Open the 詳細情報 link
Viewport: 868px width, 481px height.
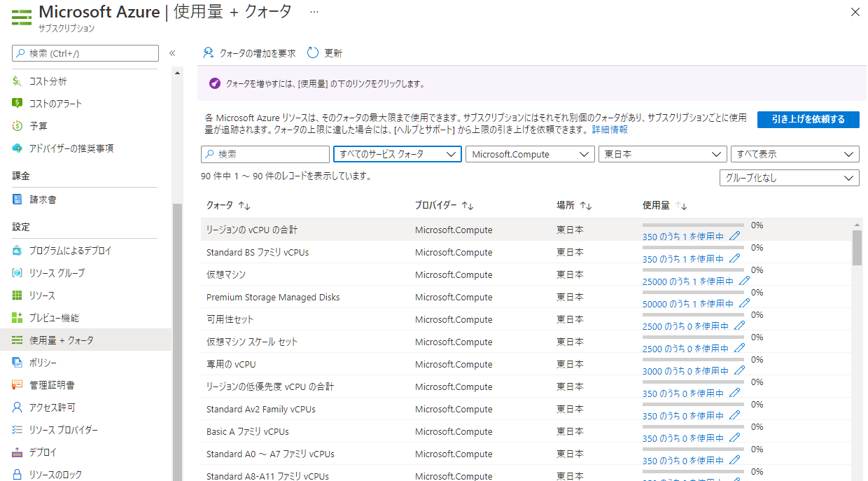610,130
